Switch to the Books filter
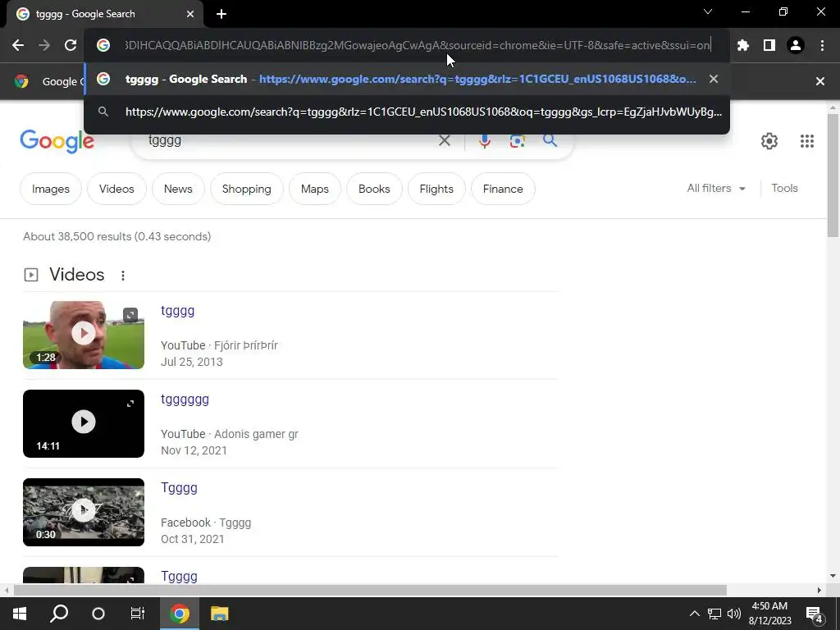This screenshot has height=630, width=840. [x=374, y=189]
